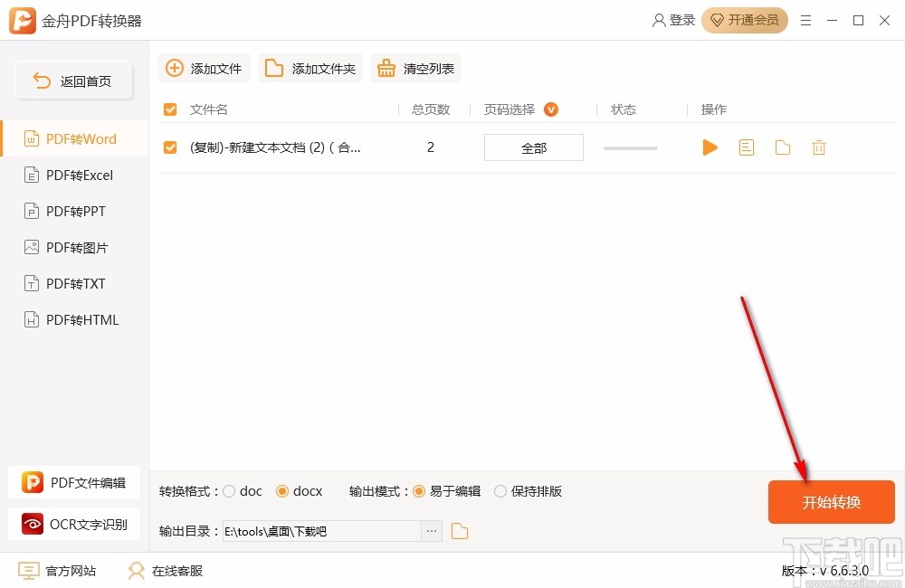The width and height of the screenshot is (905, 588).
Task: Click the 开始转换 button
Action: point(831,502)
